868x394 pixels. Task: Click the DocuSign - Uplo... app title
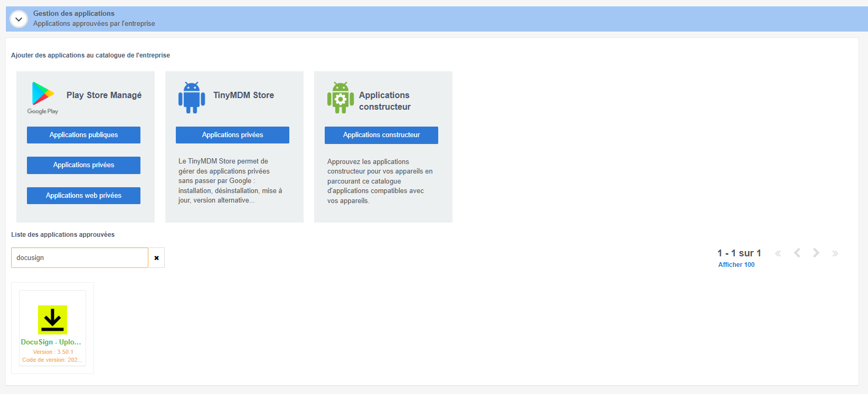(51, 342)
